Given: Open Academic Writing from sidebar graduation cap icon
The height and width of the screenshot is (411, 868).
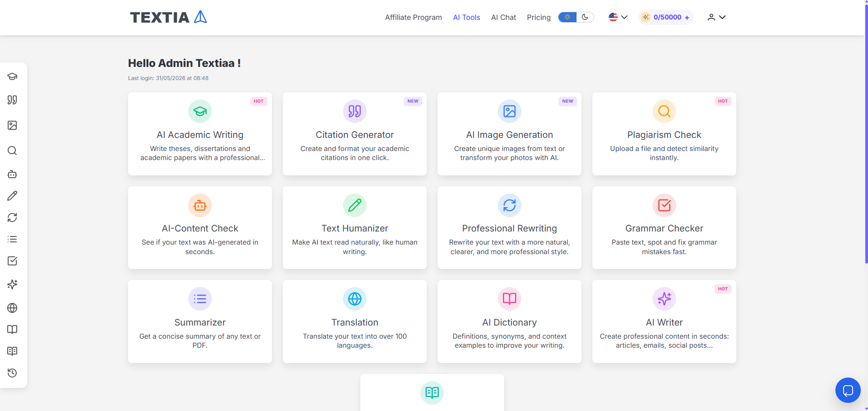Looking at the screenshot, I should pyautogui.click(x=12, y=76).
